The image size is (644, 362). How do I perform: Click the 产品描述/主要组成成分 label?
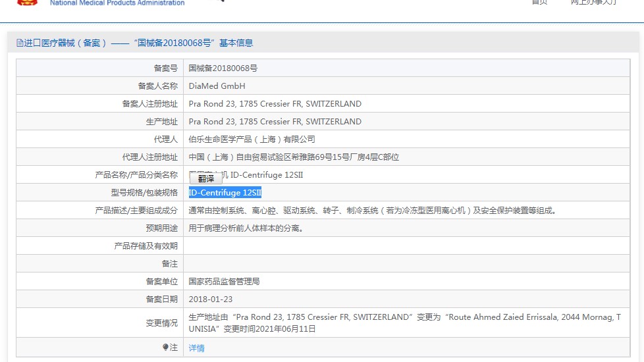(136, 211)
